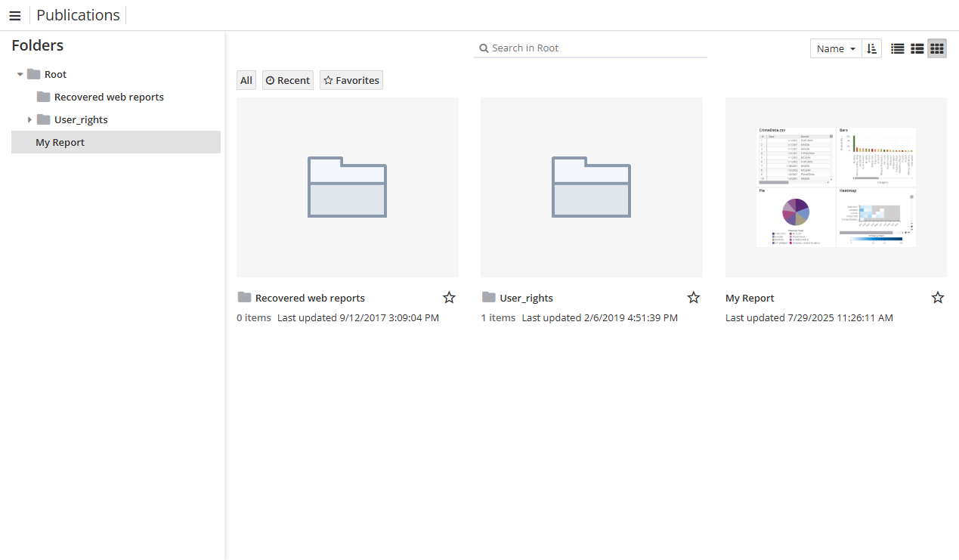
Task: Click the My Report card title
Action: [x=750, y=298]
